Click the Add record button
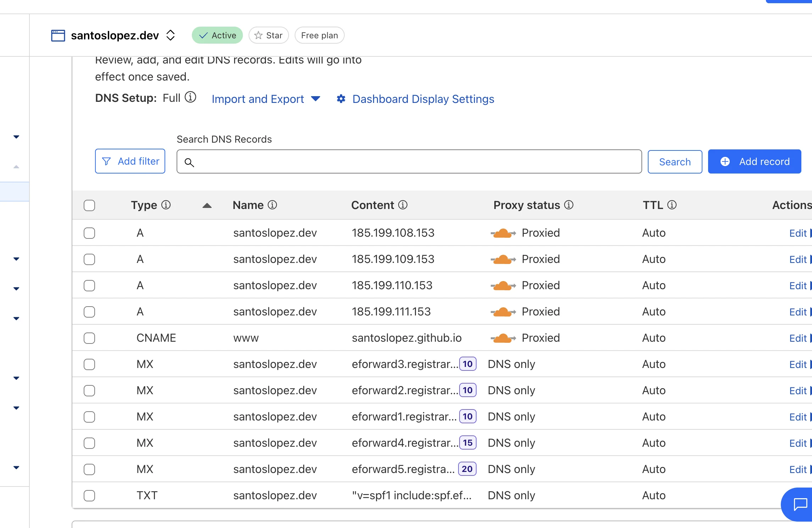The height and width of the screenshot is (528, 812). click(755, 161)
